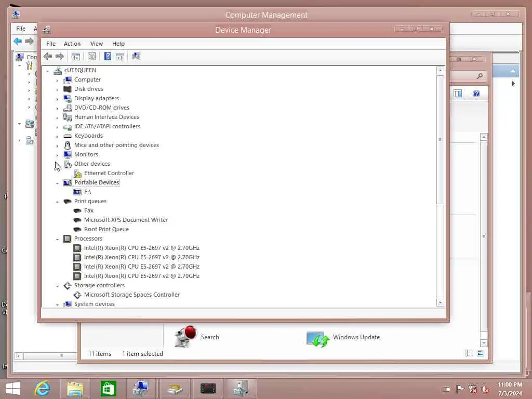Click the Monitors category icon
Screen dimensions: 532x399
pos(68,154)
